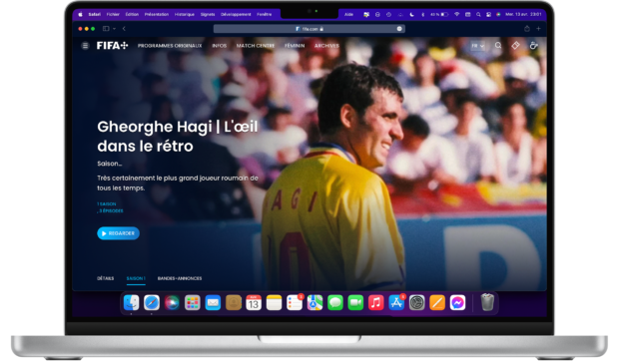Open the user account icon
This screenshot has width=619, height=364.
point(534,46)
